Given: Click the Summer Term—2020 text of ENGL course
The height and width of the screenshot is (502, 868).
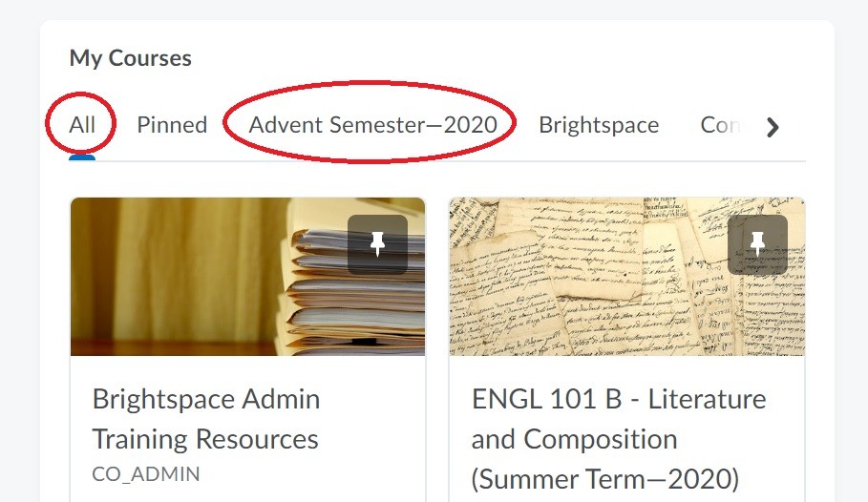Looking at the screenshot, I should (605, 479).
